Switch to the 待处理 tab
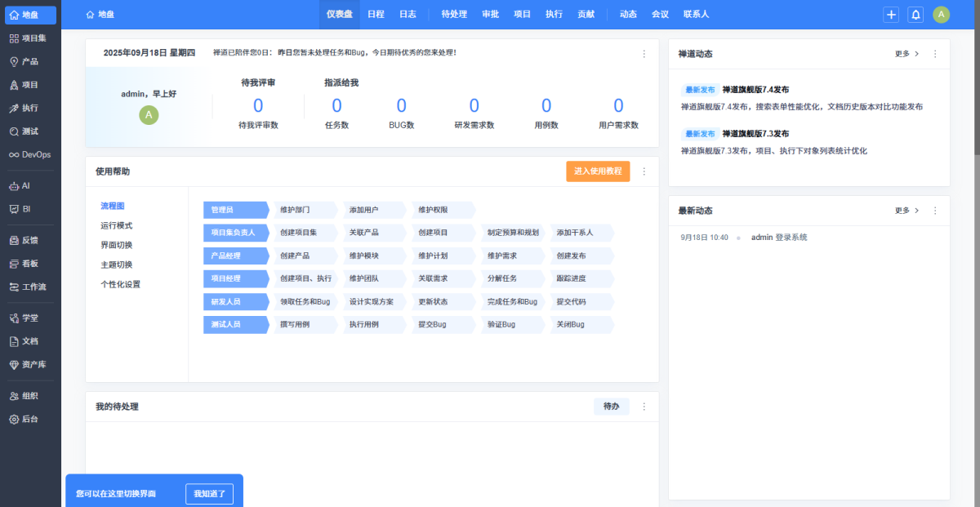Viewport: 980px width, 507px height. click(453, 15)
